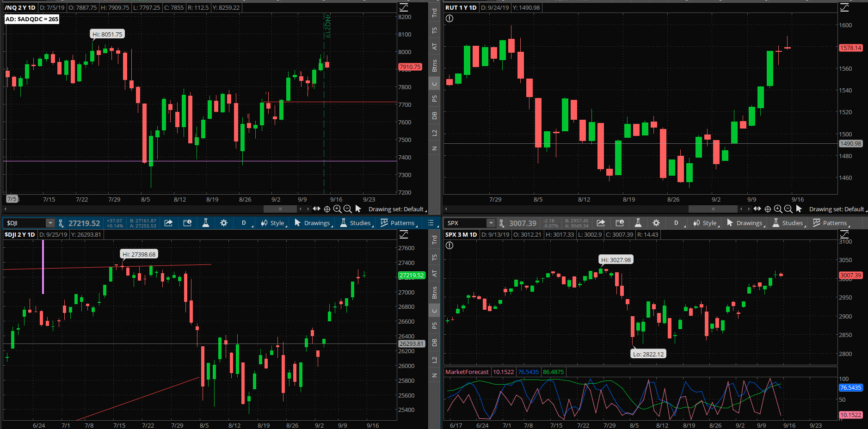Image resolution: width=868 pixels, height=429 pixels.
Task: Open the Studies menu on $DJI chart
Action: (x=356, y=223)
